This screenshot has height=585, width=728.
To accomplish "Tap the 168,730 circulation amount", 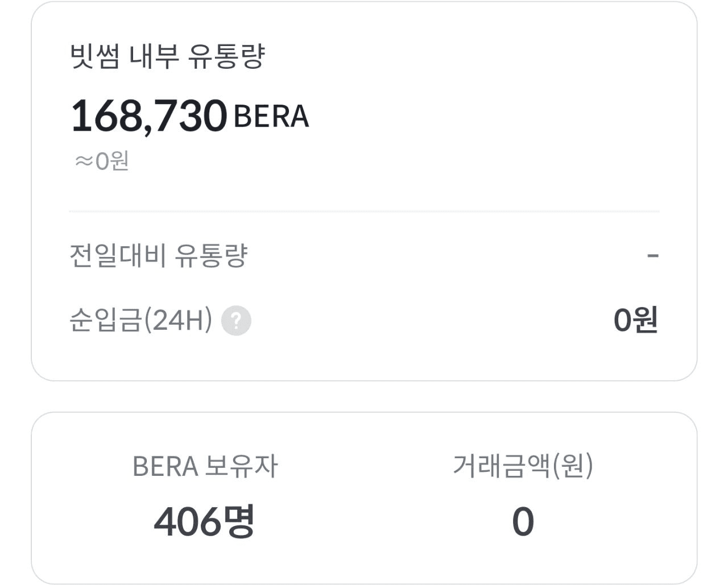I will pyautogui.click(x=149, y=116).
